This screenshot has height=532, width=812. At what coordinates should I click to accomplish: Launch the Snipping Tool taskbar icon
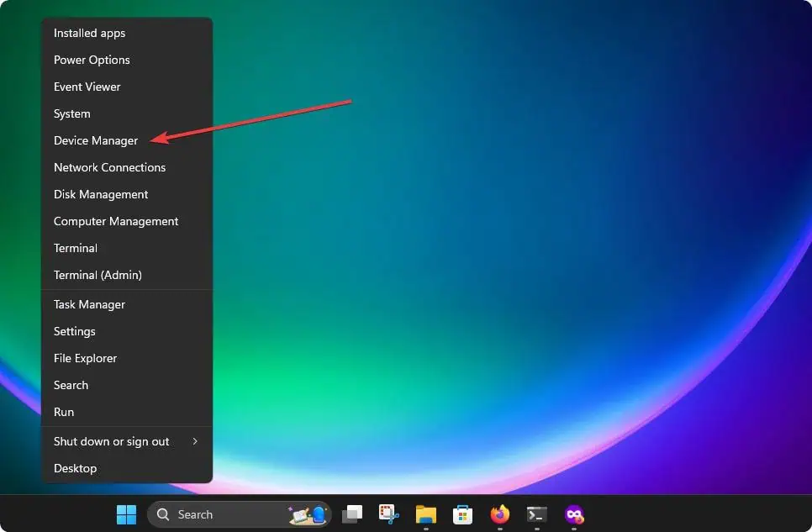(x=389, y=514)
